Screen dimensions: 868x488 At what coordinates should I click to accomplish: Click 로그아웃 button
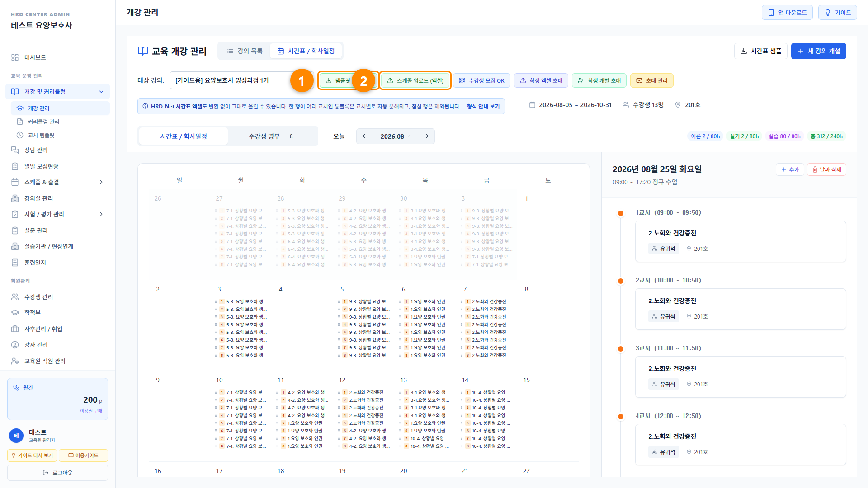click(x=57, y=473)
